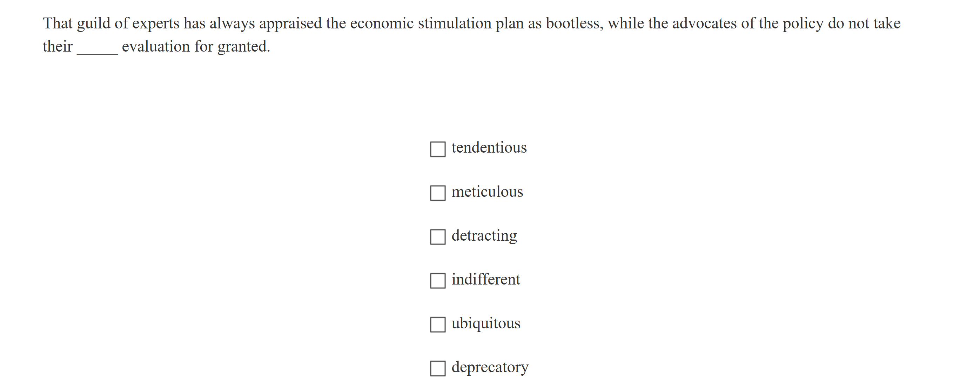
Task: Check the indifferent checkbox
Action: click(438, 280)
